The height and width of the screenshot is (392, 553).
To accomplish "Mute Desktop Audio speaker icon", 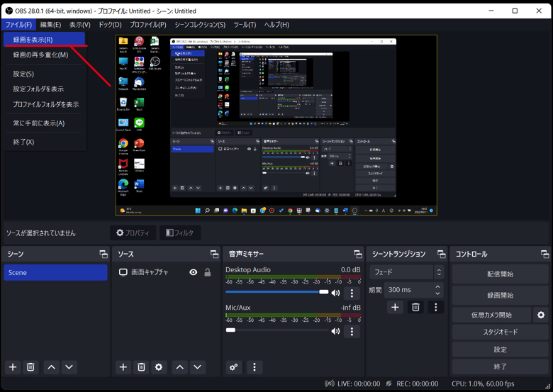I will [x=336, y=293].
